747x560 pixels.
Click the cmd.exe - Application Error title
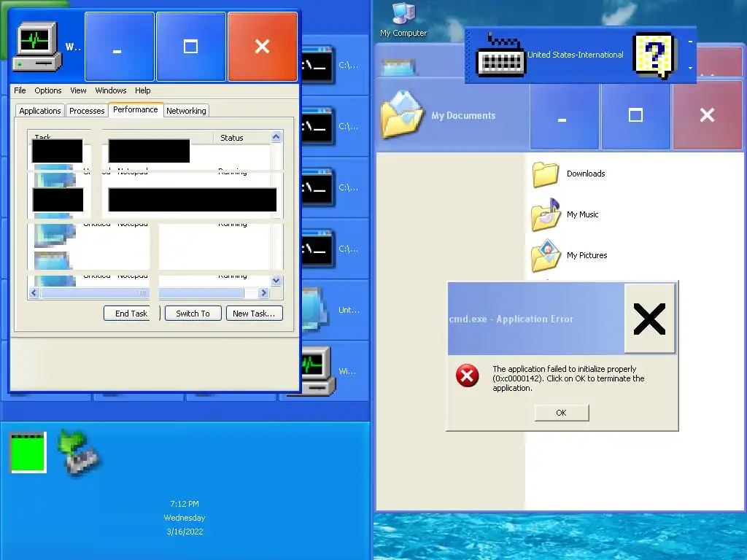pos(511,319)
